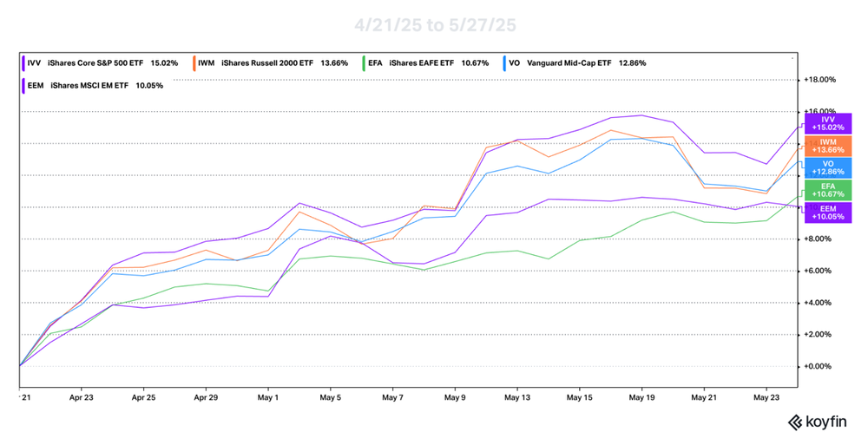Click the iShares Core S&P 500 ETF name
868x445 pixels.
click(95, 63)
